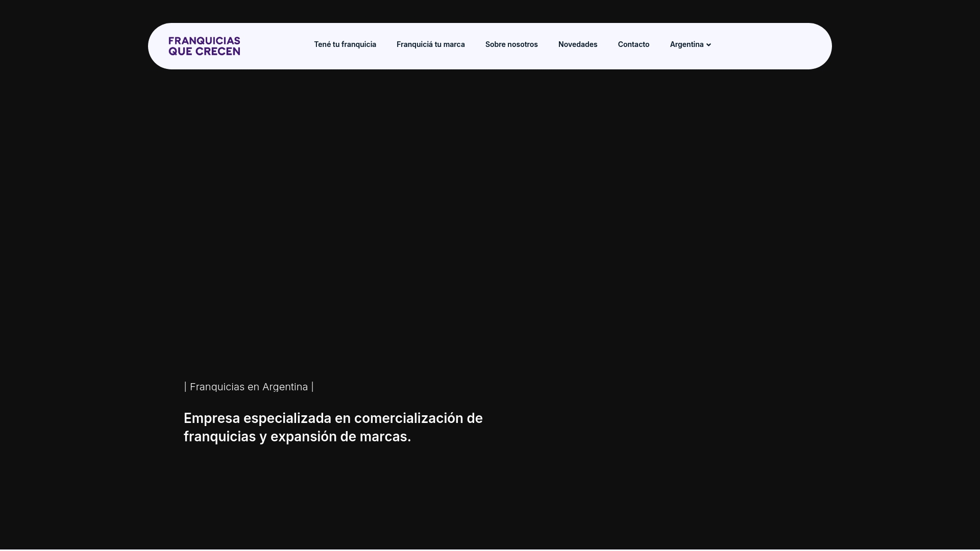Select Novedades in the navigation bar
This screenshot has width=980, height=551.
(x=578, y=44)
